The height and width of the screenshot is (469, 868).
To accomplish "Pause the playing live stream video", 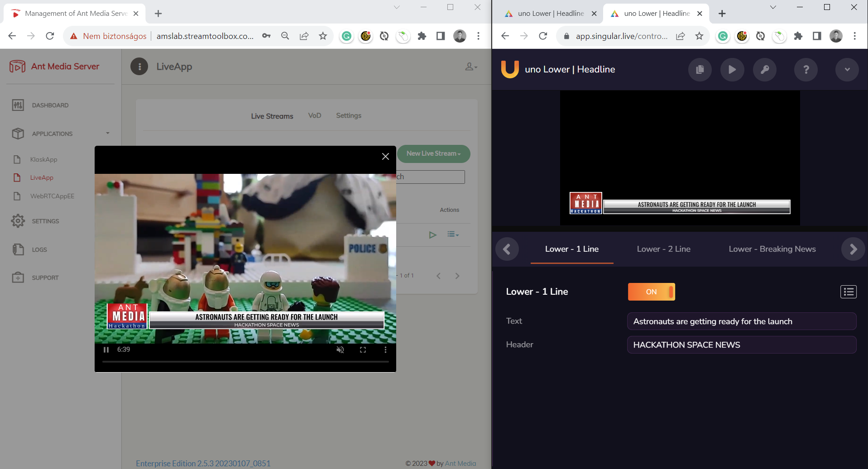I will [106, 350].
